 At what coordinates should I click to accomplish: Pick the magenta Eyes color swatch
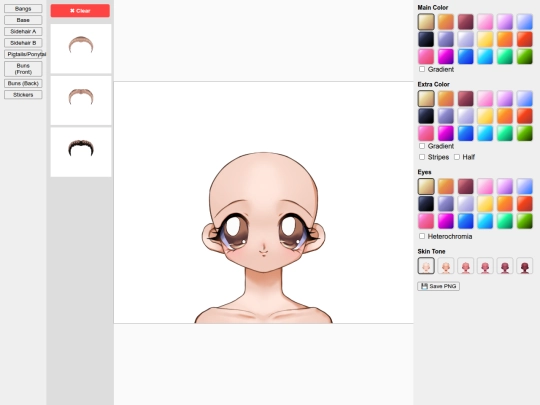tap(446, 221)
